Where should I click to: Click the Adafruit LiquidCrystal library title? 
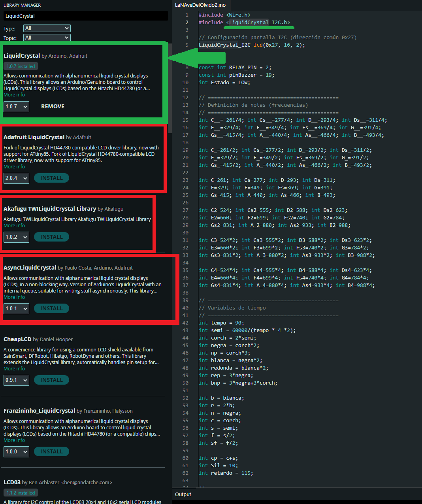pos(34,137)
